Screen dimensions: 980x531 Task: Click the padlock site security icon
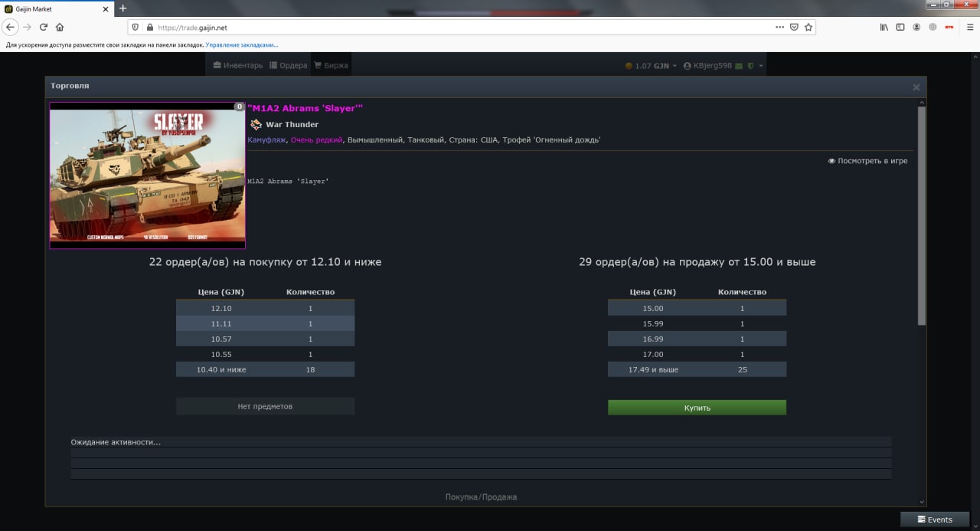(149, 27)
